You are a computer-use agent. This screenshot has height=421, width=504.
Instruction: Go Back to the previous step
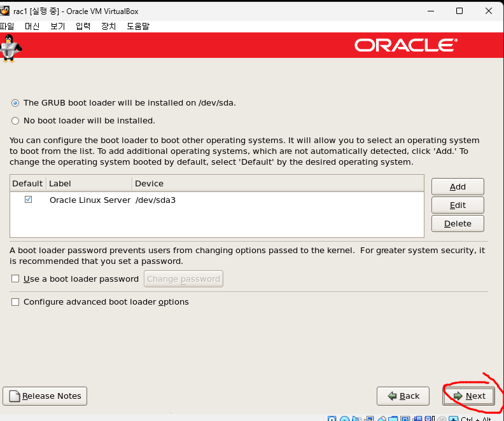(403, 396)
